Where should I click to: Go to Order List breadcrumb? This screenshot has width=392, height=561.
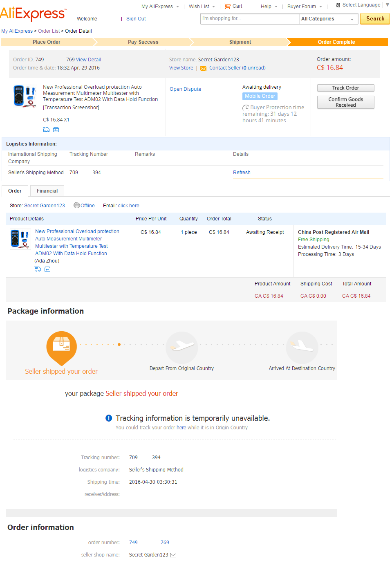click(49, 31)
